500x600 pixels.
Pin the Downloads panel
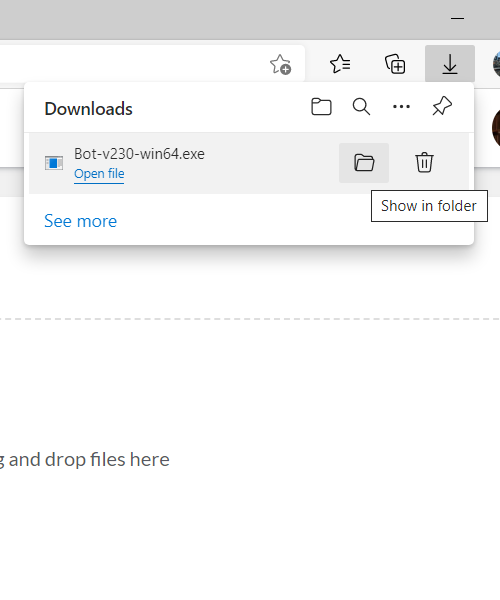pyautogui.click(x=442, y=106)
